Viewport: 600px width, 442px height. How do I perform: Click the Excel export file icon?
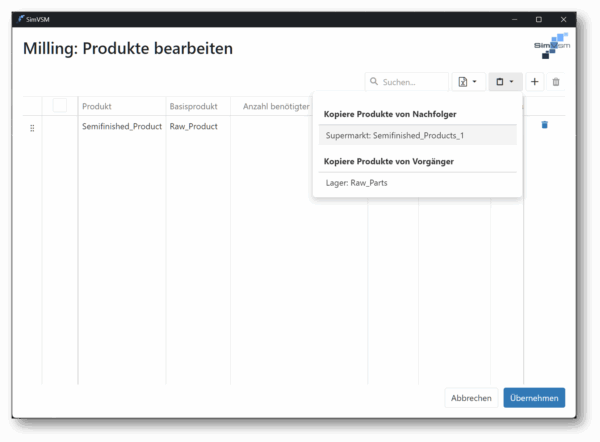point(463,81)
